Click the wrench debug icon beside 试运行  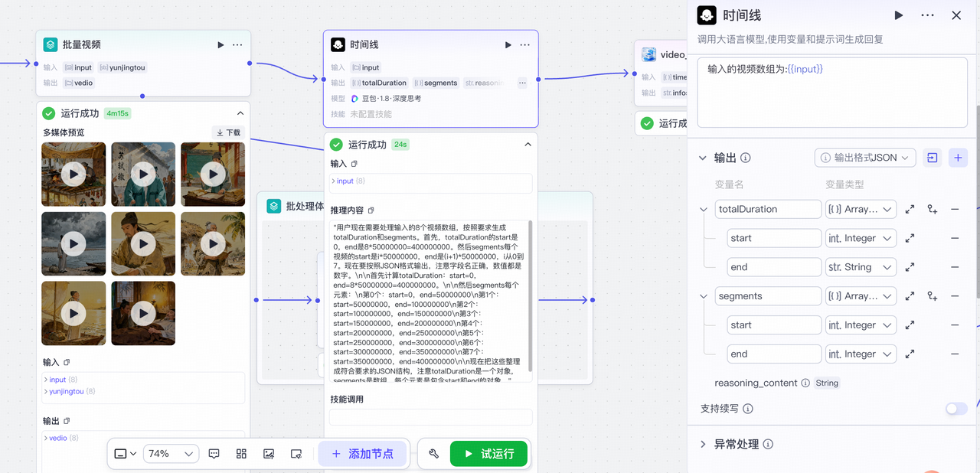(434, 454)
